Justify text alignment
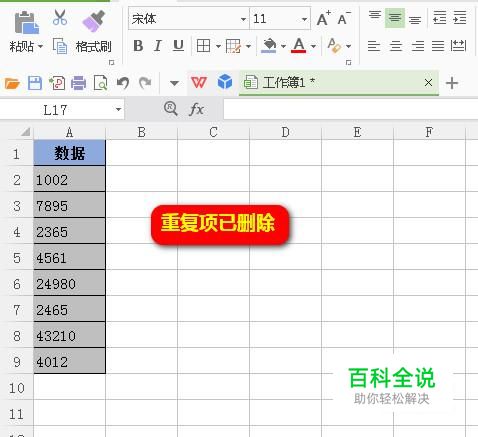 438,46
